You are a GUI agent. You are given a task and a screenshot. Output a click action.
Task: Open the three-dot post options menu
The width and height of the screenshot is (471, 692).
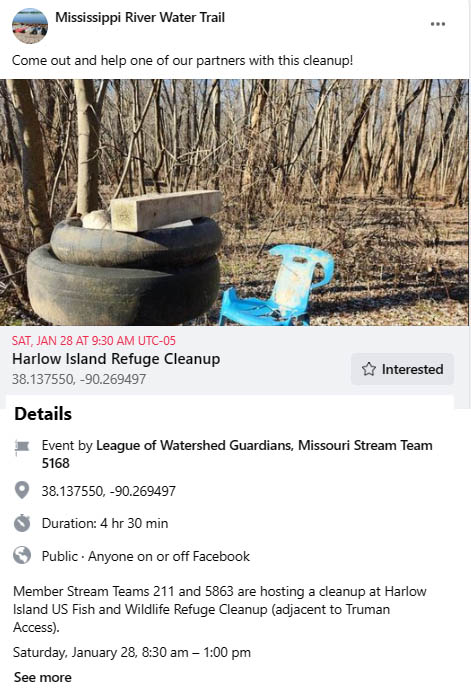coord(437,24)
